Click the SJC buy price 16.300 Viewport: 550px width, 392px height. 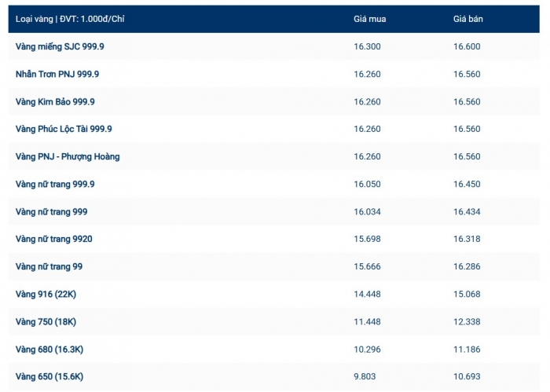click(367, 46)
